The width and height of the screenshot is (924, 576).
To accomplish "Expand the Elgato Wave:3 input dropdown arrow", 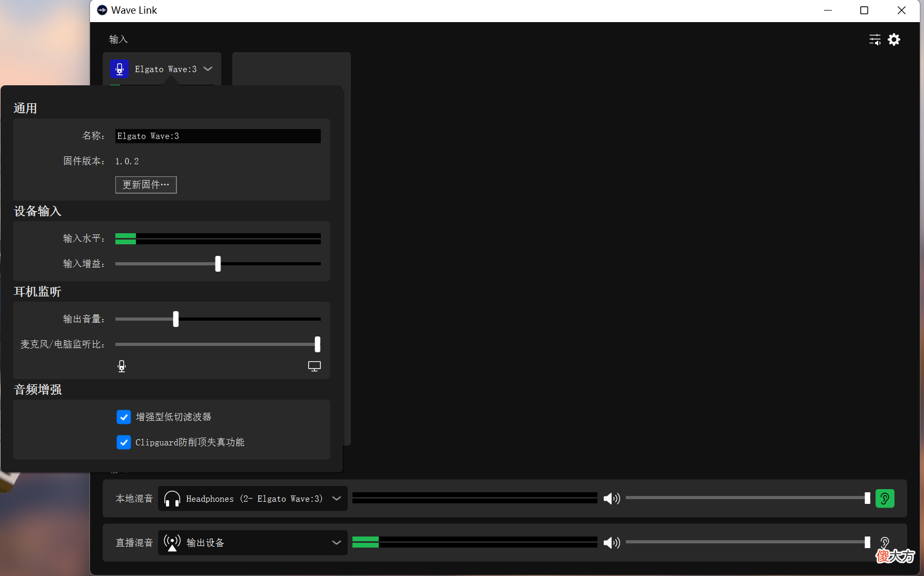I will (x=208, y=69).
